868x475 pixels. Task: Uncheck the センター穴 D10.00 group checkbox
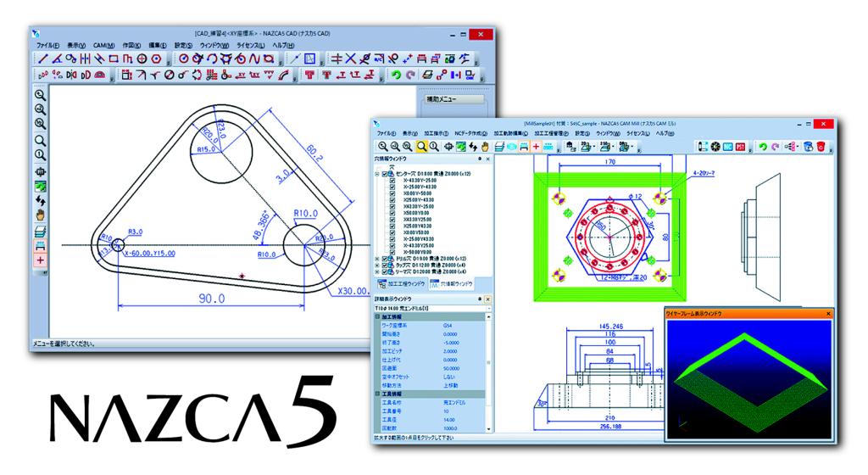[x=384, y=173]
